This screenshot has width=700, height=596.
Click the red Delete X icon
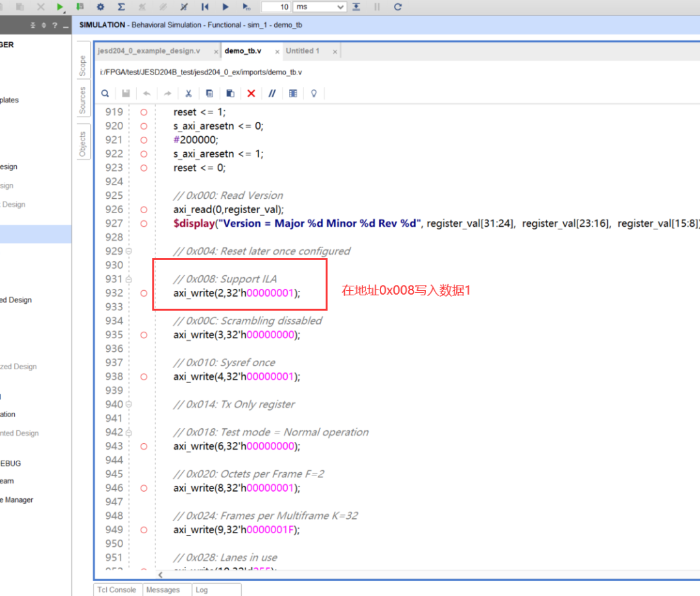[251, 93]
